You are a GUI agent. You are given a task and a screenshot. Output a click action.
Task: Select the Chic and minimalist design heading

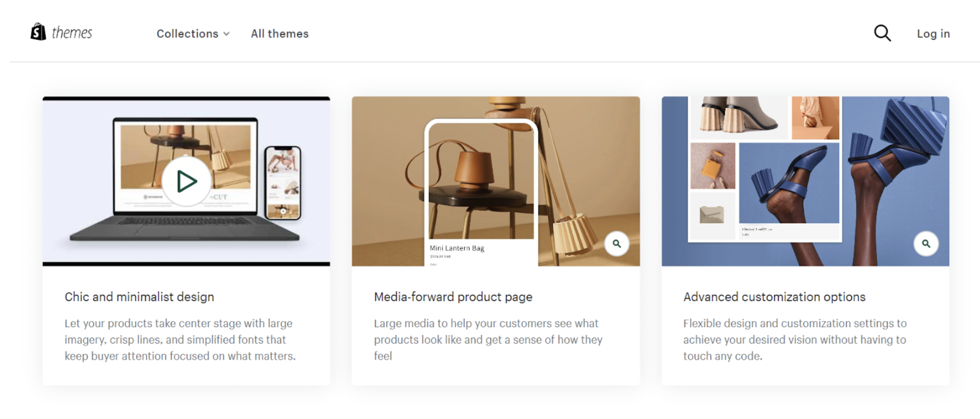coord(139,297)
